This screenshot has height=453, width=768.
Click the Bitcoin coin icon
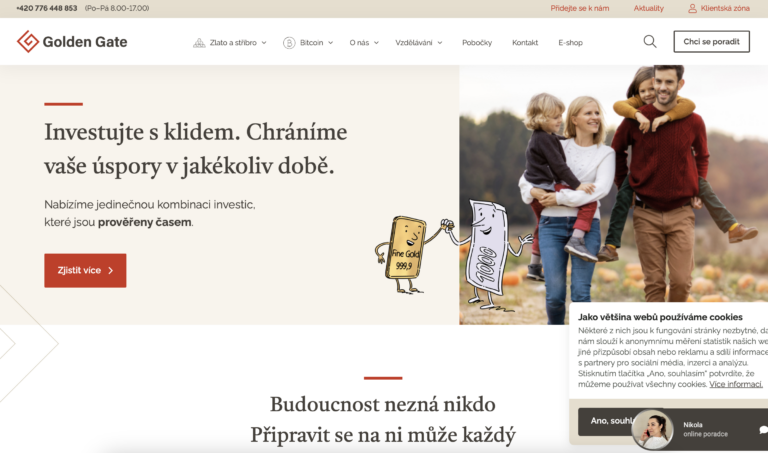289,43
